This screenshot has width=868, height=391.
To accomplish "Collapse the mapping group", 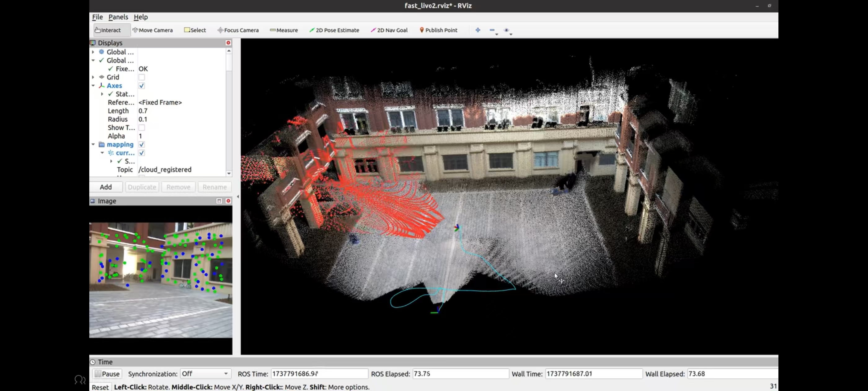I will coord(93,144).
